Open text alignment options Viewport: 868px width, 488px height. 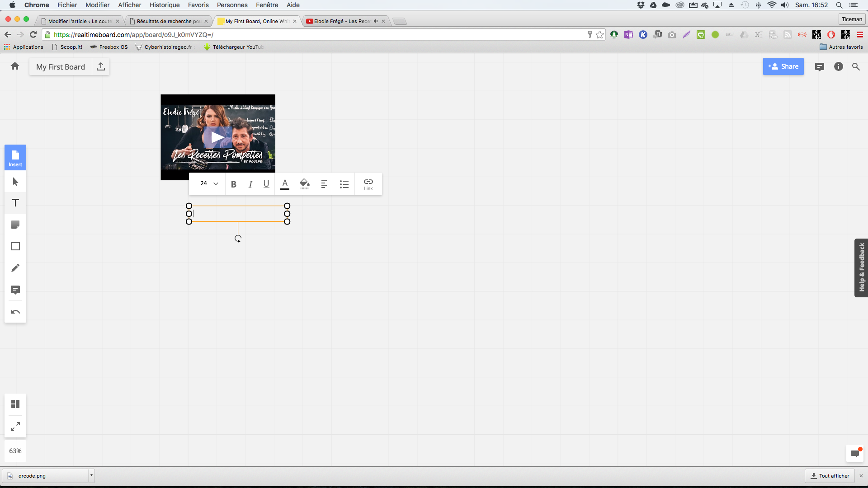[x=324, y=184]
